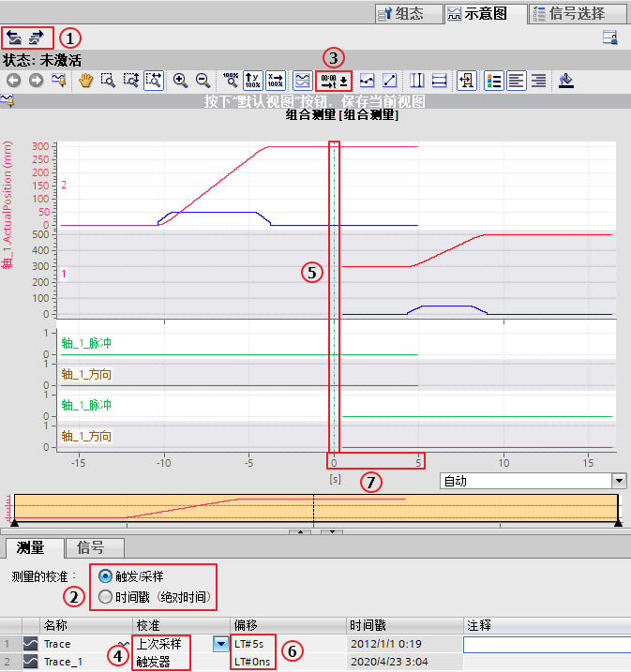Image resolution: width=631 pixels, height=672 pixels.
Task: Click the Trace row signal icon
Action: pos(30,643)
